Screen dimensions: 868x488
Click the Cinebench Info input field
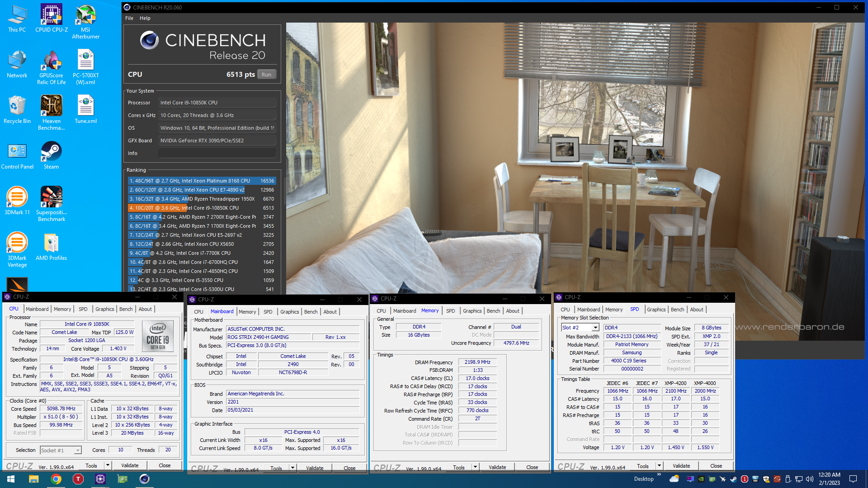click(217, 153)
